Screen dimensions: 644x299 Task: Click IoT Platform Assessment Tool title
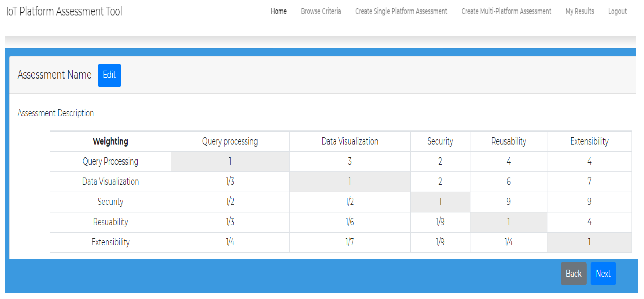coord(64,11)
